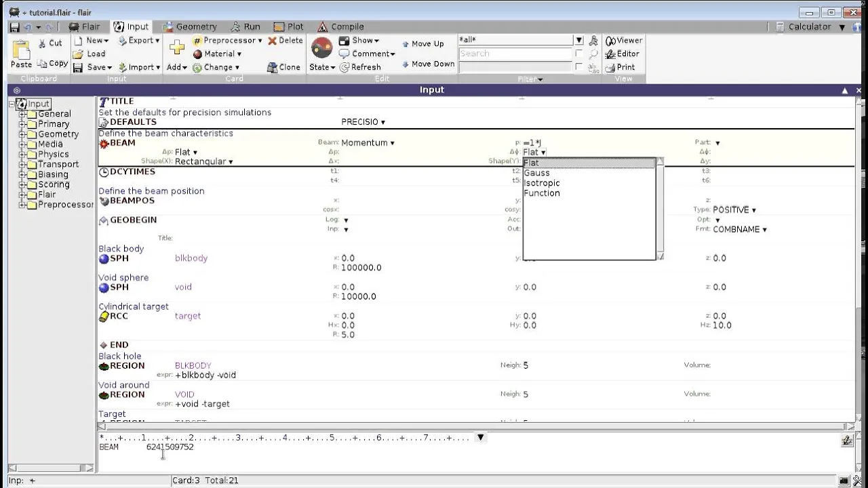Screen dimensions: 868x488
Task: Select the DEFAULTS card
Action: pyautogui.click(x=127, y=122)
